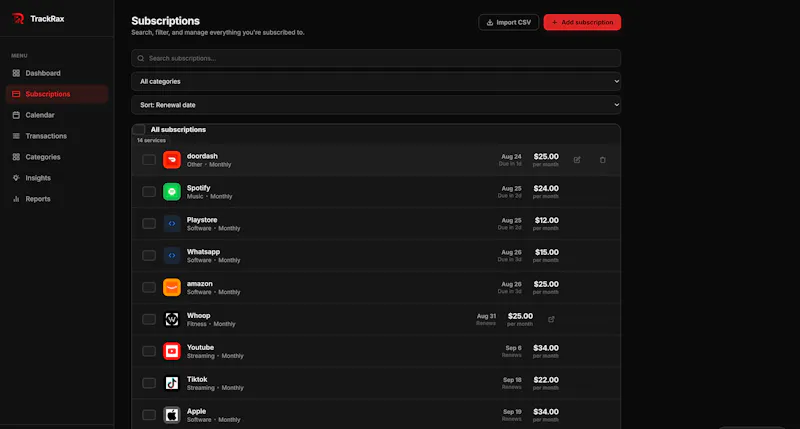Screen dimensions: 800x429
Task: Click the Spotify subscription name
Action: 198,188
